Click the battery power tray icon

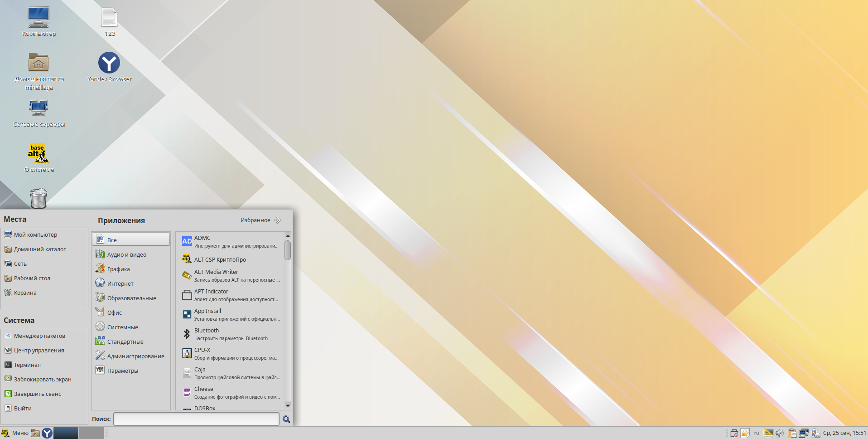pyautogui.click(x=815, y=433)
